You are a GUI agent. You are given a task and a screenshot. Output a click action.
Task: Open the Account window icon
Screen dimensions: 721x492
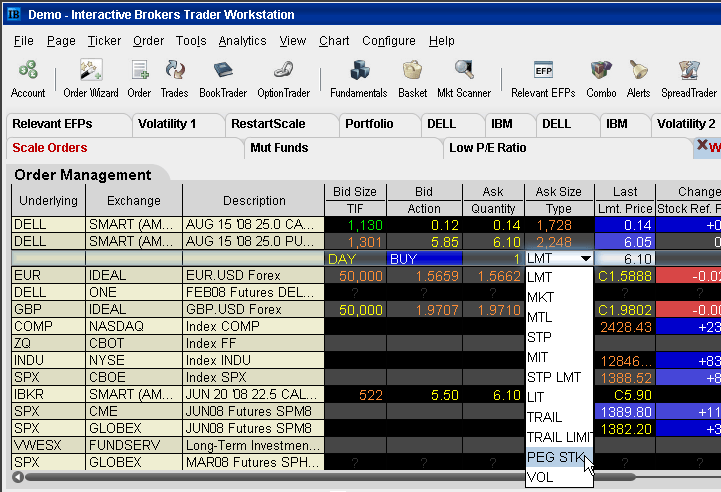pos(28,79)
